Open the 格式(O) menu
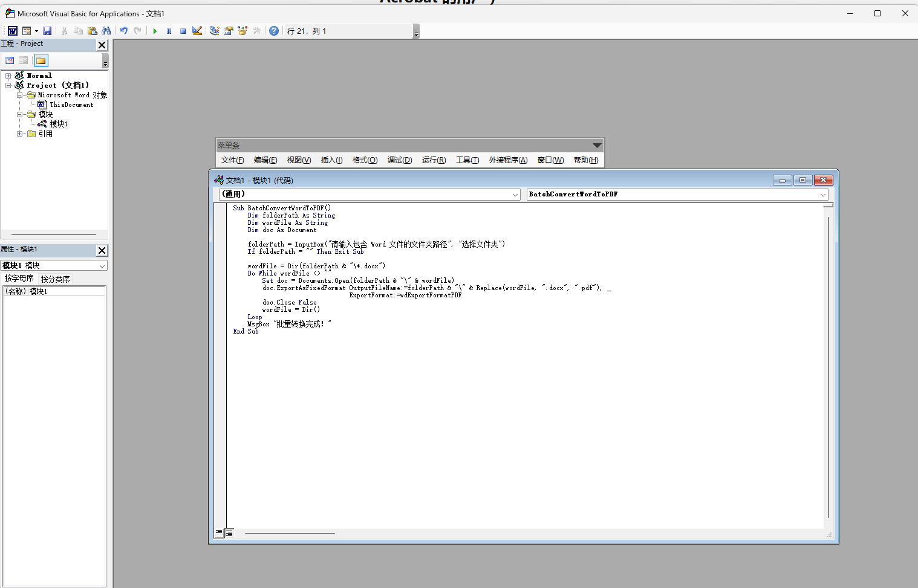Viewport: 918px width, 588px height. (365, 160)
